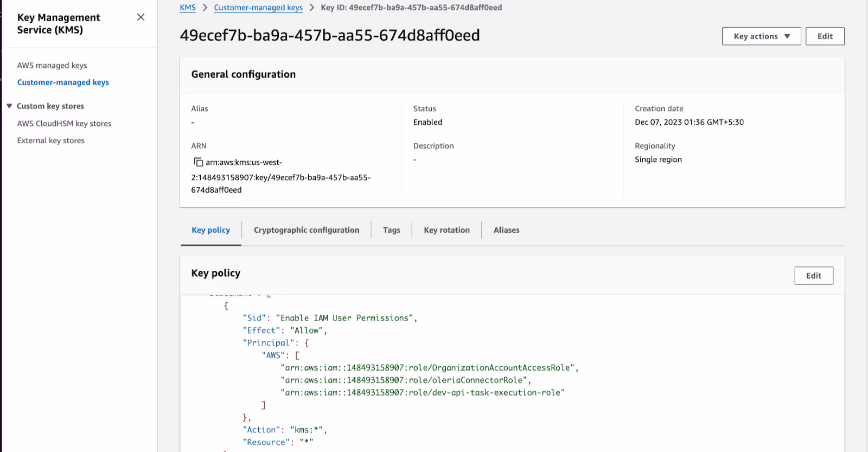Go to Customer-managed keys in sidebar
The height and width of the screenshot is (452, 868).
(63, 82)
